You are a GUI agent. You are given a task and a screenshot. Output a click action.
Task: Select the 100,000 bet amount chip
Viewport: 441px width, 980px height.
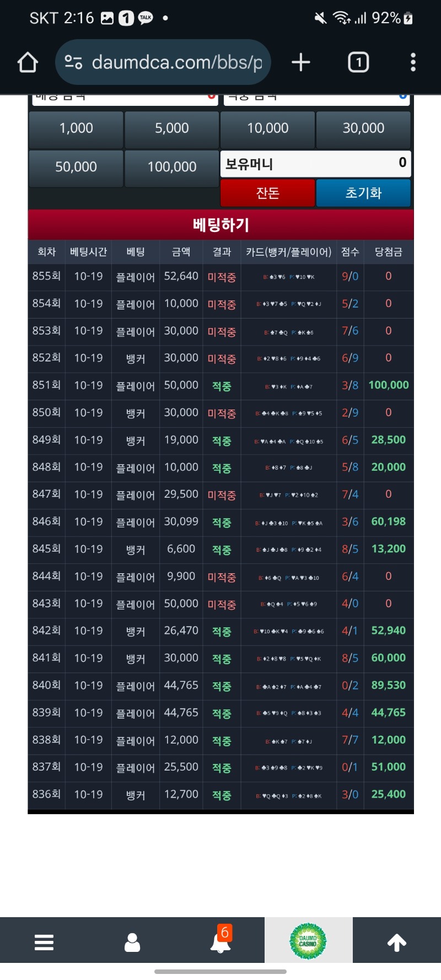tap(172, 167)
